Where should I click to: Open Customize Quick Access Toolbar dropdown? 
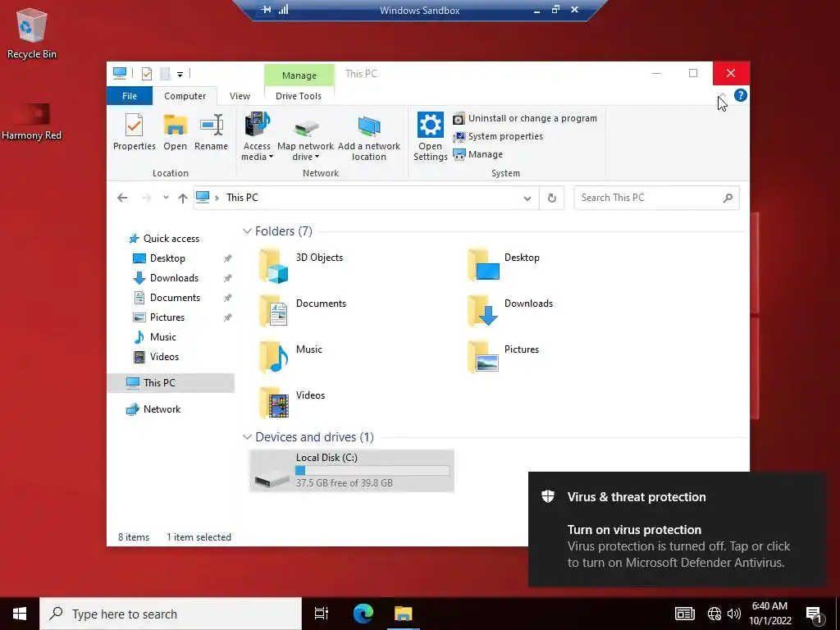point(180,74)
